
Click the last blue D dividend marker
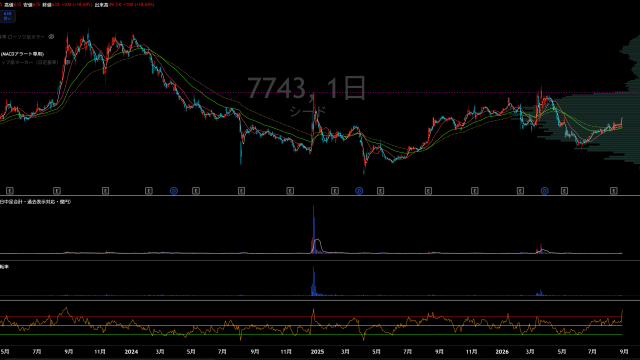click(x=544, y=191)
